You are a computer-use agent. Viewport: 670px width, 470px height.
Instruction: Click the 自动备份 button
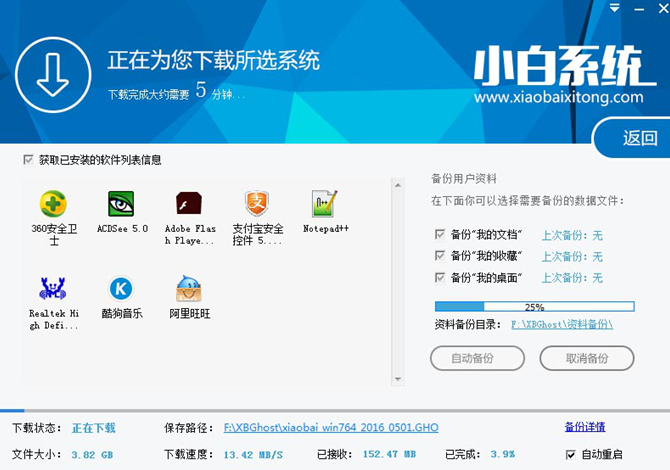pyautogui.click(x=477, y=358)
